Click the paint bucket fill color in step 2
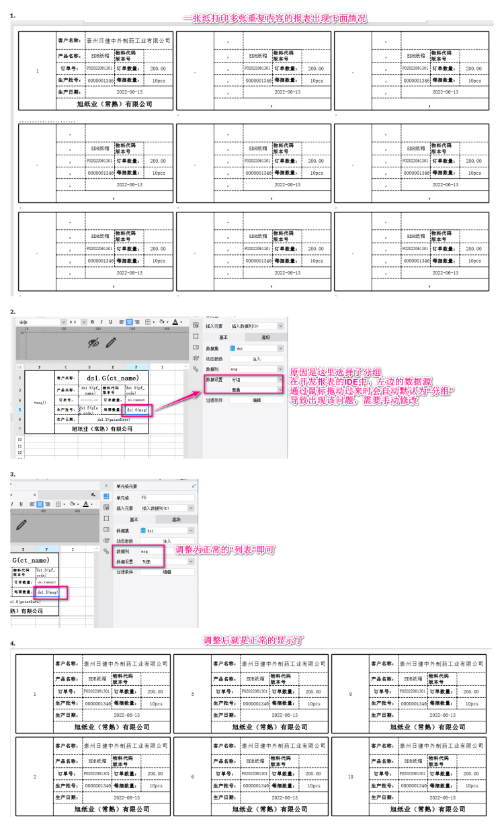This screenshot has width=504, height=827. coord(162,322)
